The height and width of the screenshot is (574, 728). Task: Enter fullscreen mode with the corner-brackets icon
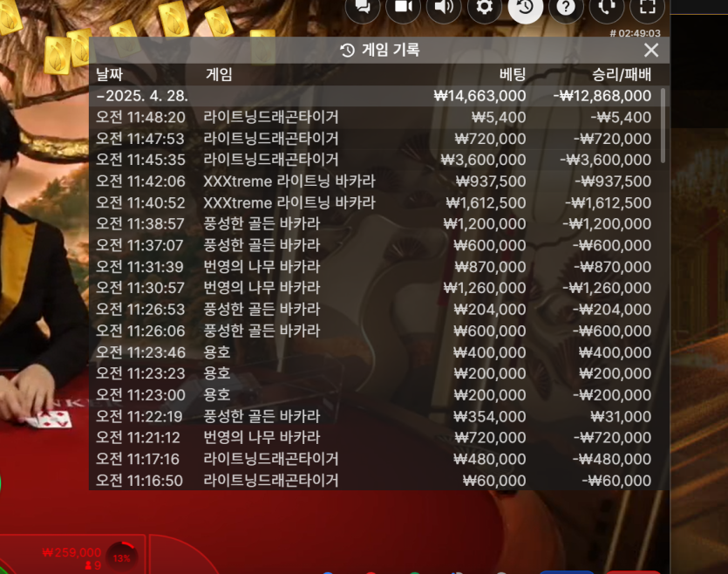pyautogui.click(x=647, y=7)
